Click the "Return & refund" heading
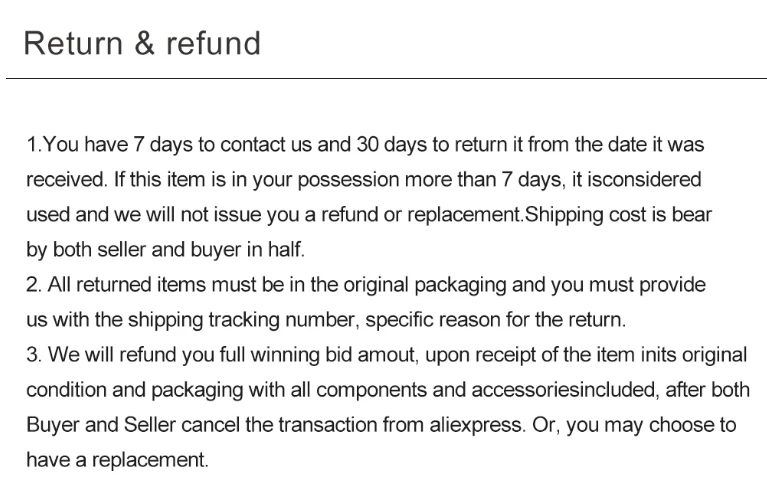This screenshot has width=767, height=484. click(142, 44)
